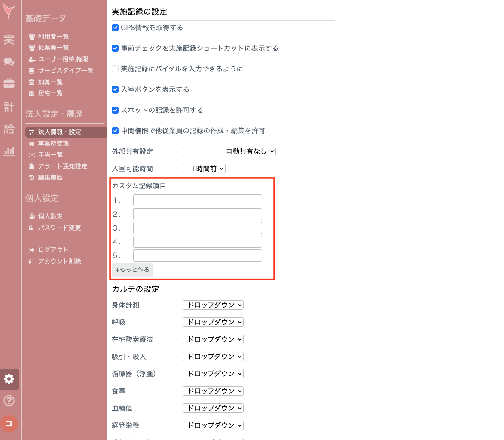
Task: Disable GPS情報を取得する
Action: (115, 28)
